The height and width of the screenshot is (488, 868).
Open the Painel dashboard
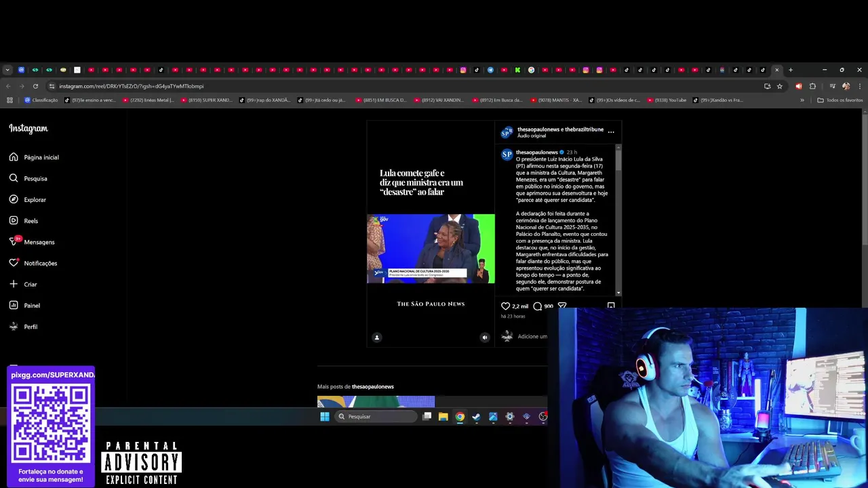coord(24,306)
